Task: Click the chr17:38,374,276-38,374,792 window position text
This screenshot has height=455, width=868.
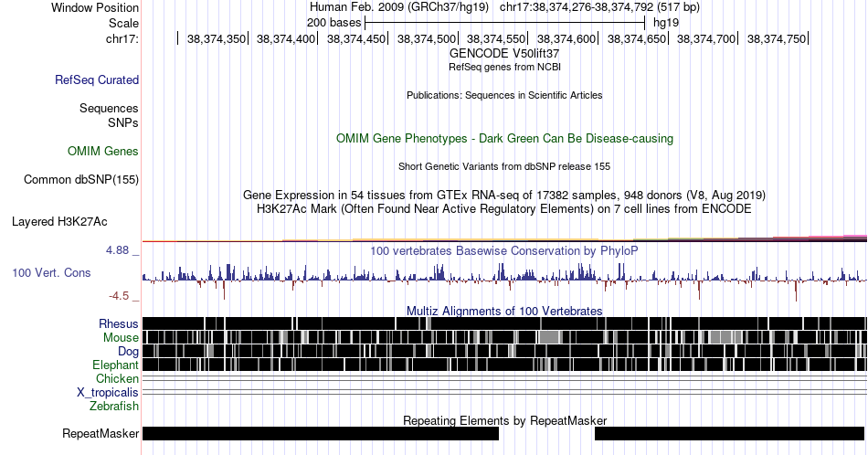Action: point(599,7)
